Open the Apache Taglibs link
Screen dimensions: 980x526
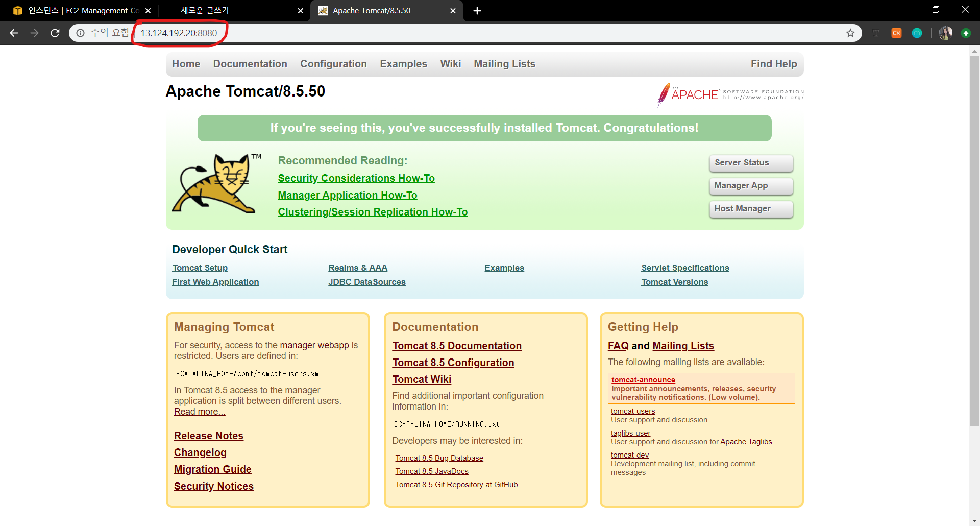[746, 442]
